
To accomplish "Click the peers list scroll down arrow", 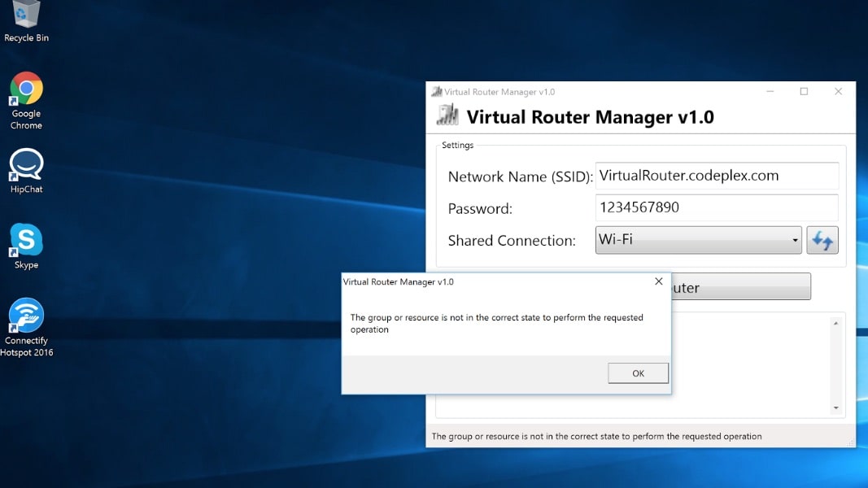I will tap(835, 407).
